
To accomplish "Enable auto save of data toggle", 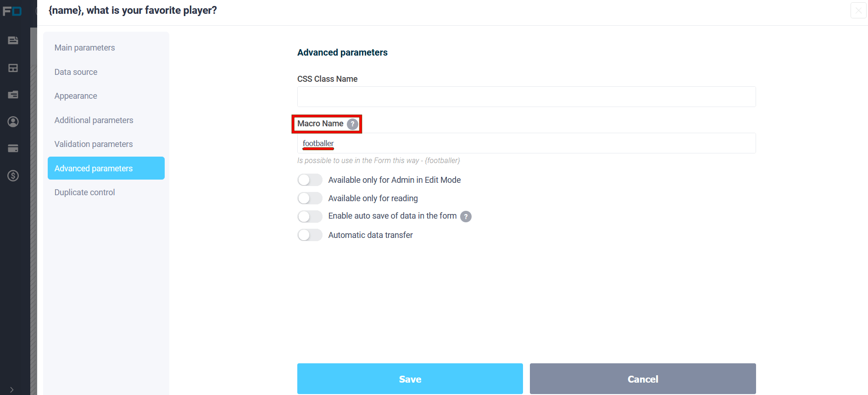I will [310, 216].
